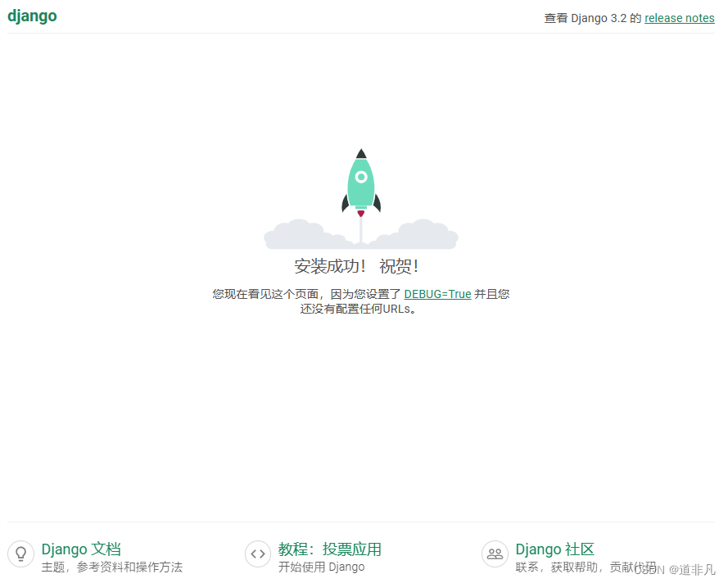Click the text 还没有配置任何URLs。
728x583 pixels.
click(358, 309)
